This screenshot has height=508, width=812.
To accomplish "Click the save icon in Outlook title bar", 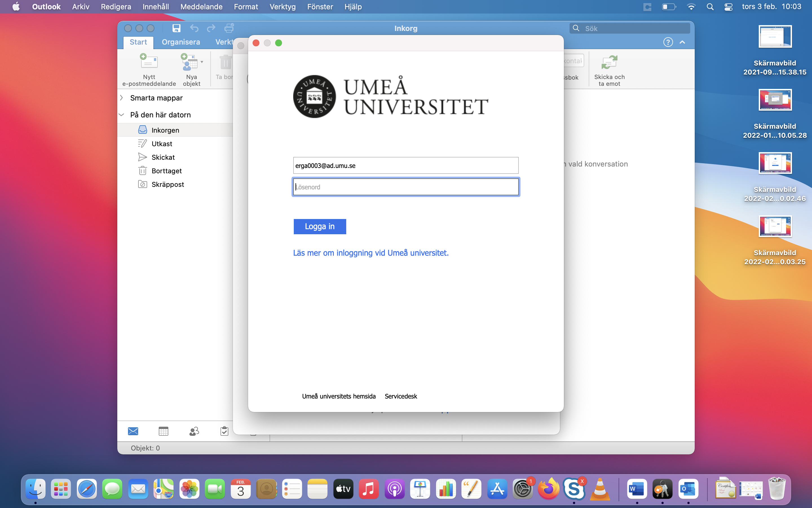I will coord(176,28).
